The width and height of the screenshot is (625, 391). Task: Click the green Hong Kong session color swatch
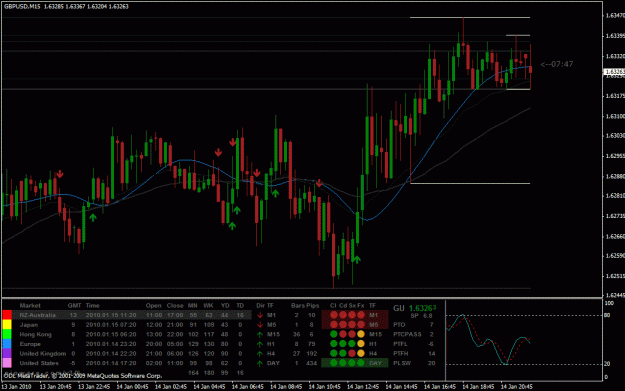point(7,334)
